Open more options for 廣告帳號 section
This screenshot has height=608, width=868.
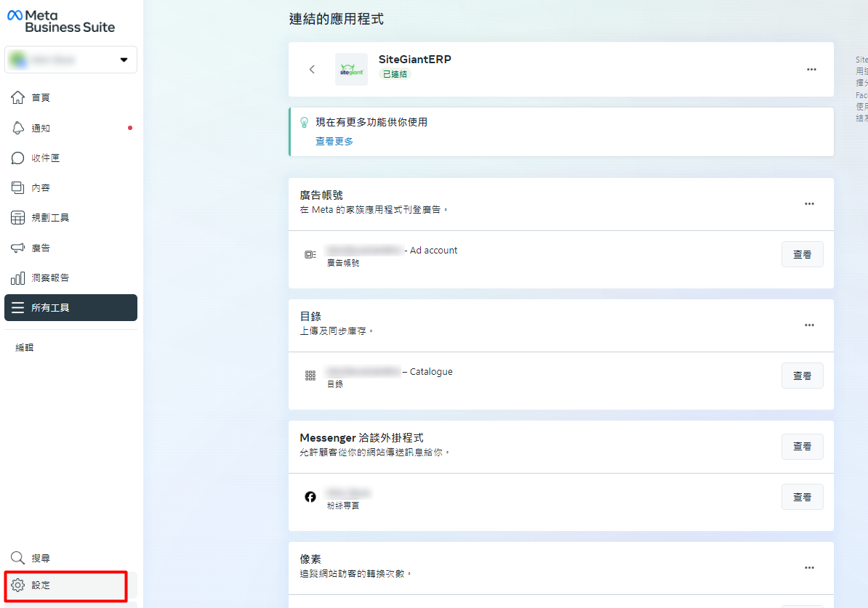[x=809, y=204]
